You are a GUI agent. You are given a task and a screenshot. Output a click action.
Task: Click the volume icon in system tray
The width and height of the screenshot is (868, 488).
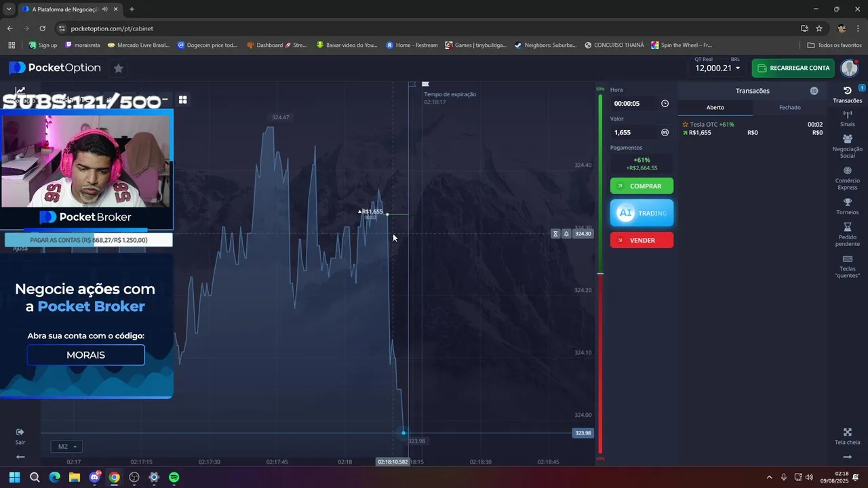tap(809, 477)
